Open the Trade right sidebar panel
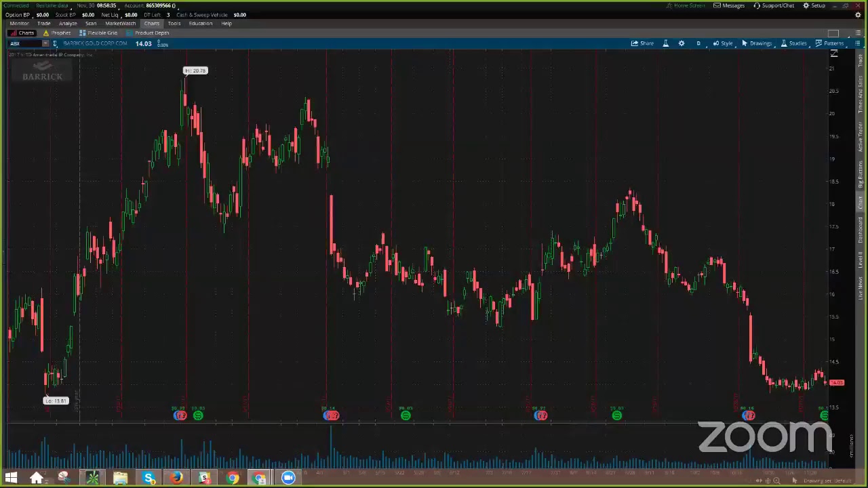 (x=861, y=61)
